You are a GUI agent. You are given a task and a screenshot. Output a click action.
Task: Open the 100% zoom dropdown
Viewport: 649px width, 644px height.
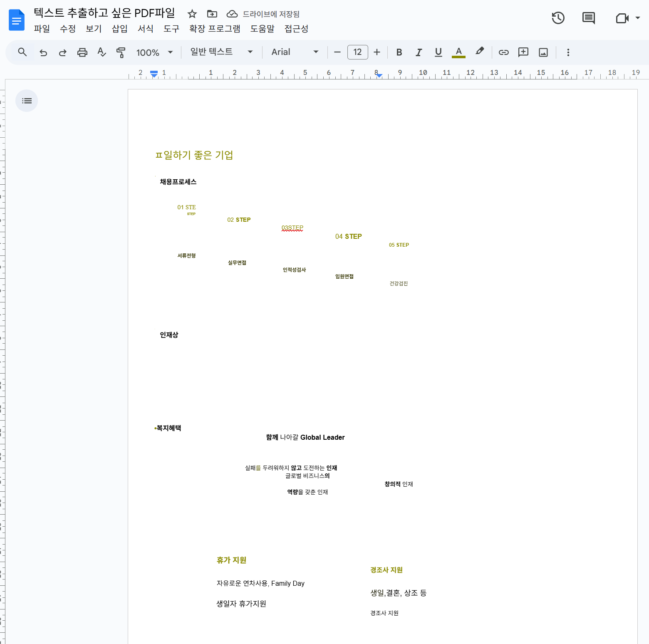[x=154, y=52]
